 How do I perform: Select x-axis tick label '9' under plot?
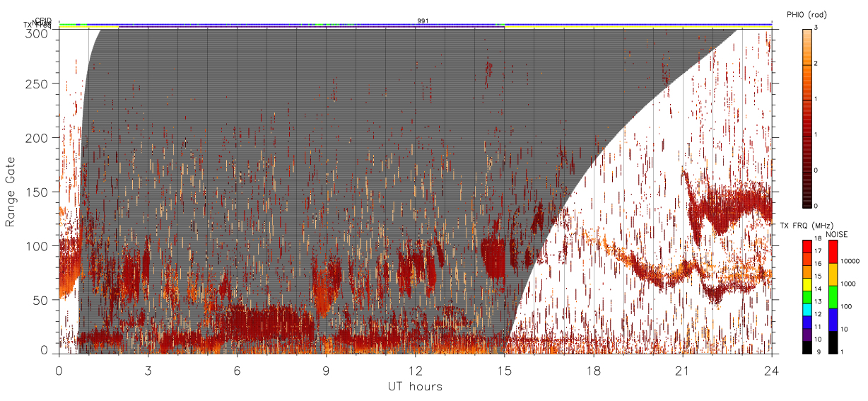point(326,370)
